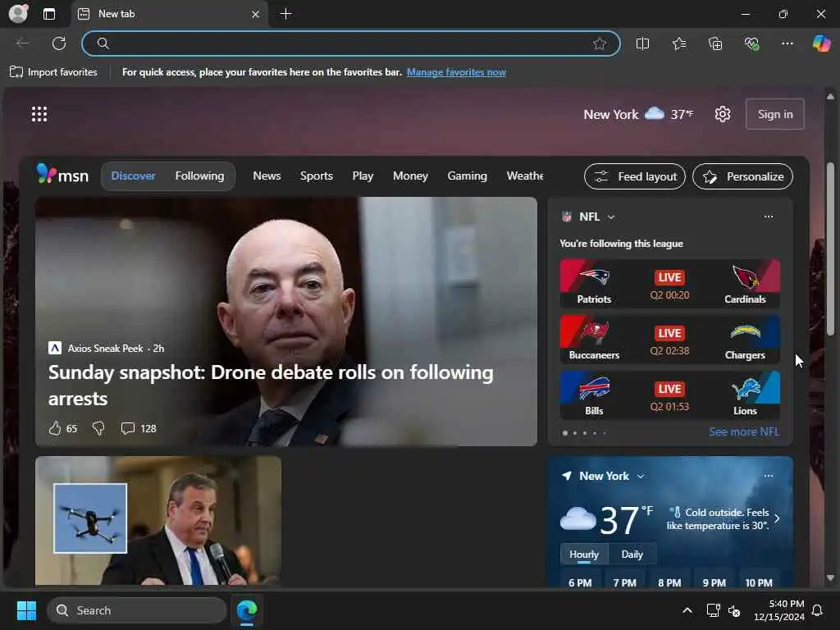Select the Daily forecast tab

click(632, 555)
